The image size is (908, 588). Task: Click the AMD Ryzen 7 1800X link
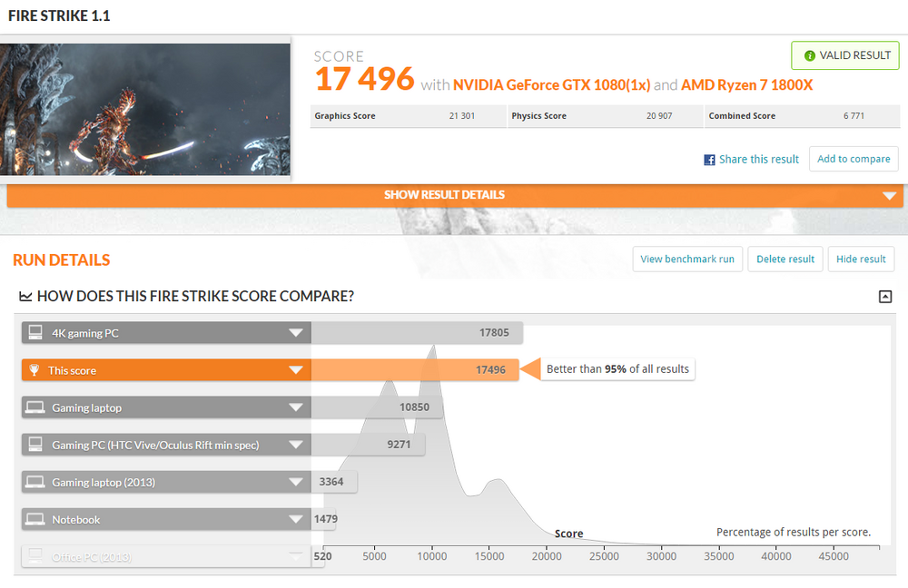click(x=747, y=85)
